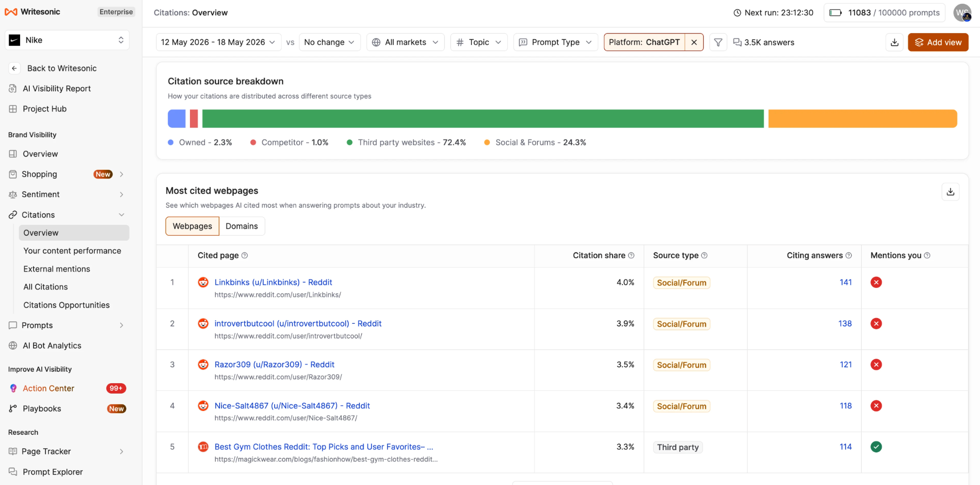Click the red X for Linkbinks row
980x485 pixels.
click(876, 282)
